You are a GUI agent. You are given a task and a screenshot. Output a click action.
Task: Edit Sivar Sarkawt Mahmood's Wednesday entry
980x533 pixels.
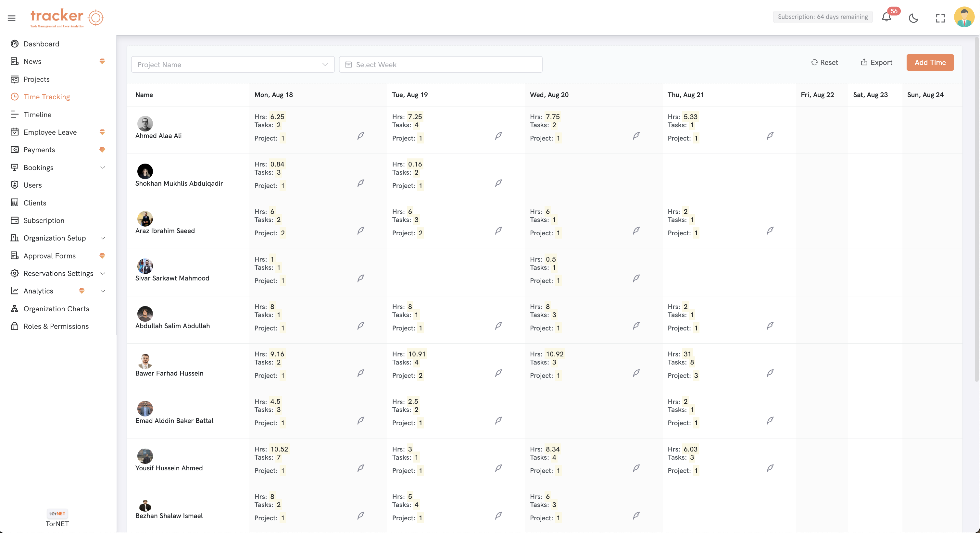(x=636, y=278)
